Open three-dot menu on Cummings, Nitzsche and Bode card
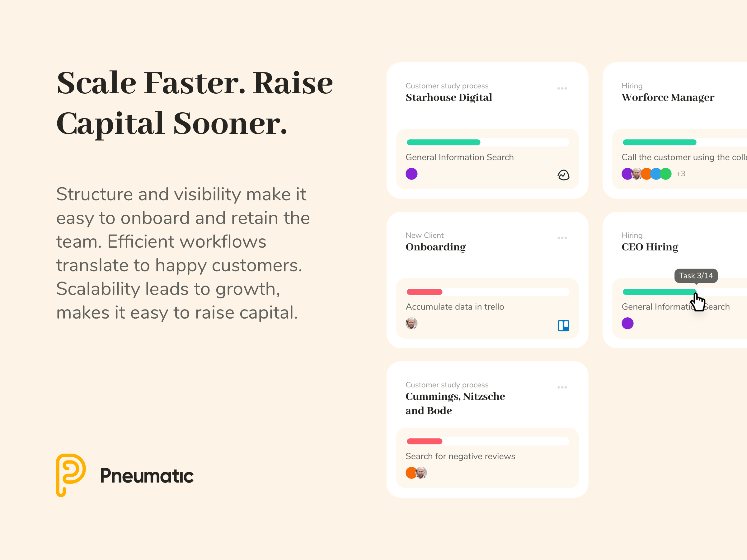The width and height of the screenshot is (747, 560). pos(562,388)
